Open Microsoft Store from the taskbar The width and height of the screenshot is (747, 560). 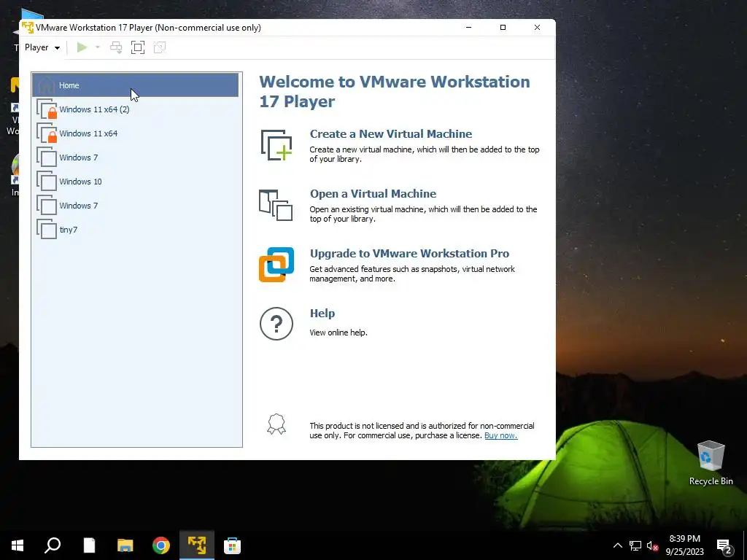click(232, 545)
